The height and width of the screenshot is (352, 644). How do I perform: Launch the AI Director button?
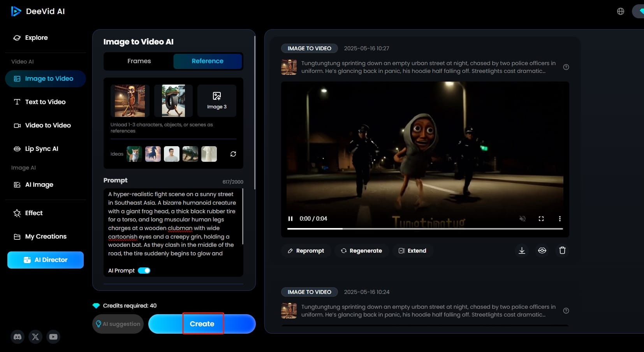click(46, 260)
